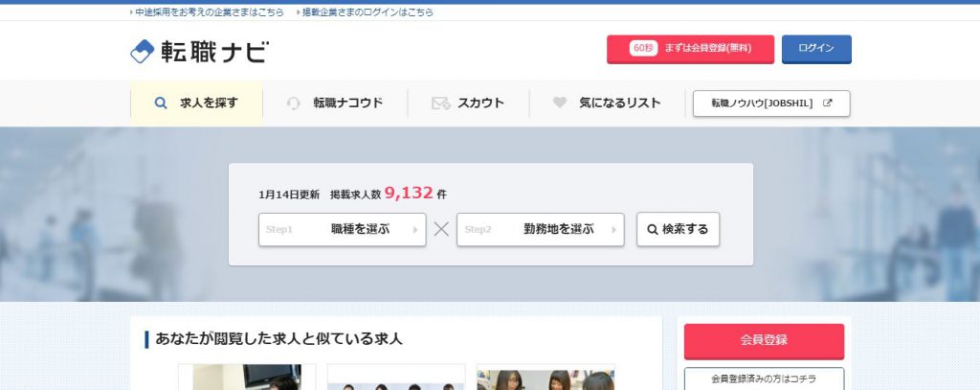Click the headset icon beside 転職ナコウド

tap(294, 103)
